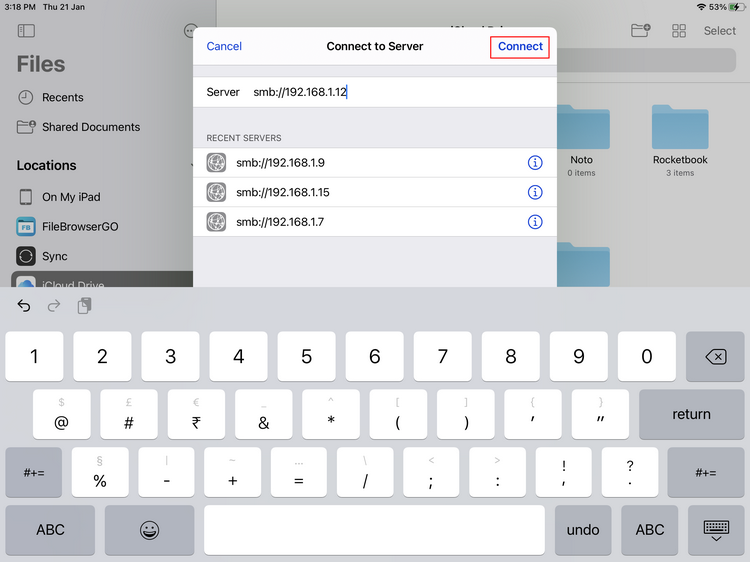Tap Connect in the server dialog
Viewport: 750px width, 562px height.
[x=520, y=46]
